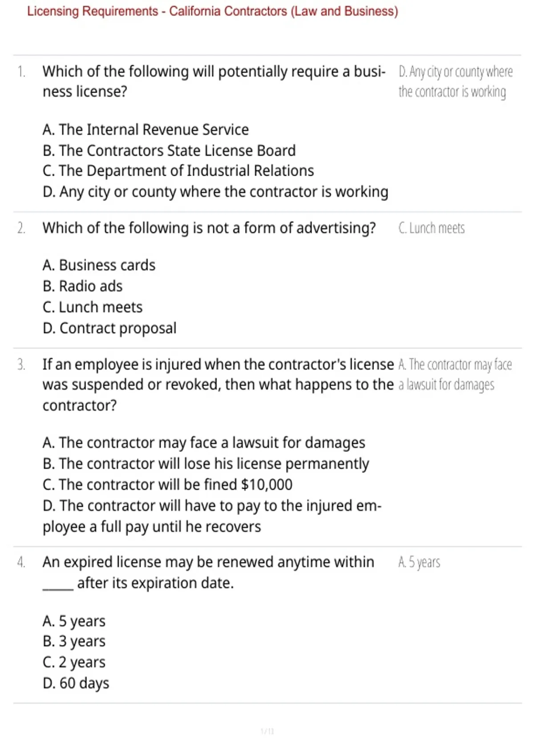Select option A. The Internal Revenue Service
Screen dimensions: 534x756
click(x=146, y=130)
